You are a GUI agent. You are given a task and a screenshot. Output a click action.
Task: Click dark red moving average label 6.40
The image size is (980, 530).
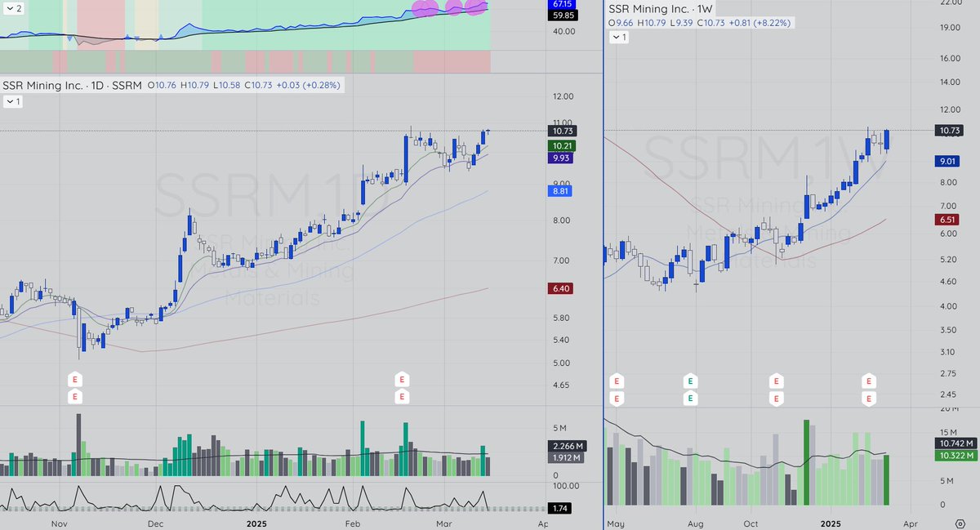click(x=562, y=288)
